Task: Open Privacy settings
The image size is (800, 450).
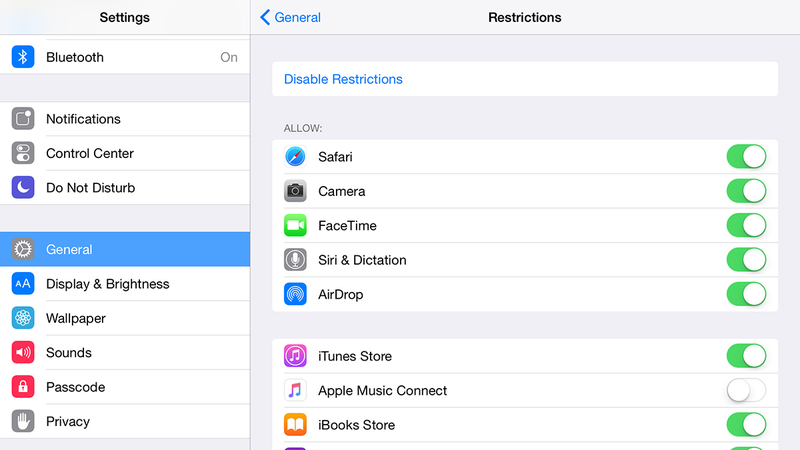Action: click(125, 421)
